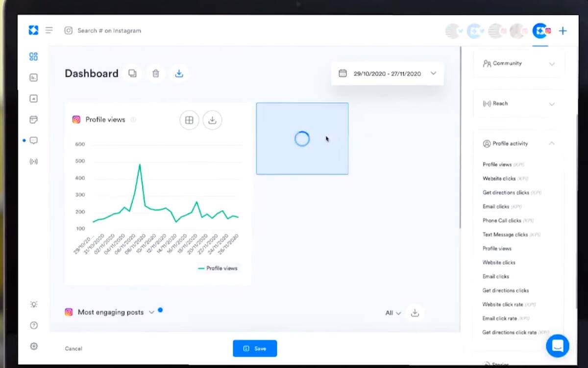Viewport: 588px width, 368px height.
Task: Open the date range 29/10/2020 - 27/11/2020 dropdown
Action: coord(387,74)
